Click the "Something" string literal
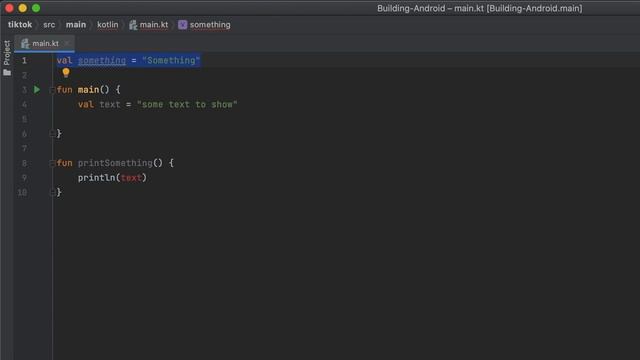 coord(171,60)
